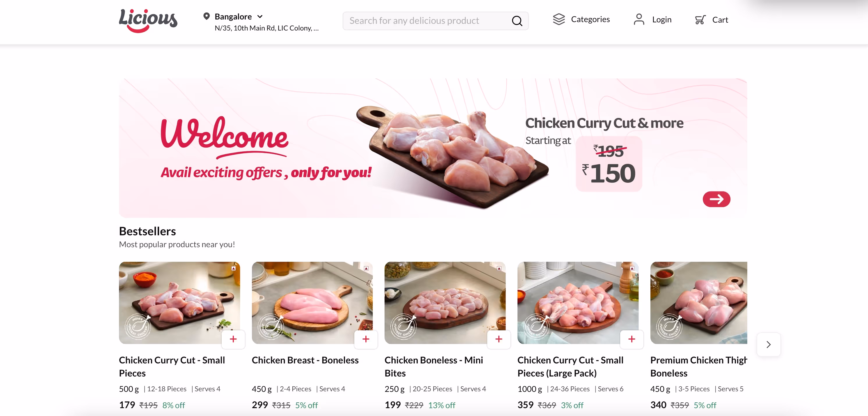Add Chicken Boneless Mini Bites with plus

click(x=499, y=339)
